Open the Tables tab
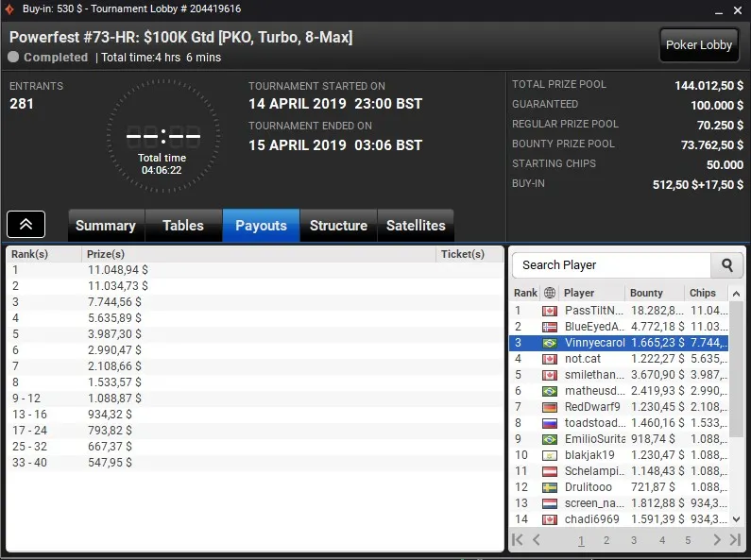Screen dimensions: 751x560 (x=183, y=226)
